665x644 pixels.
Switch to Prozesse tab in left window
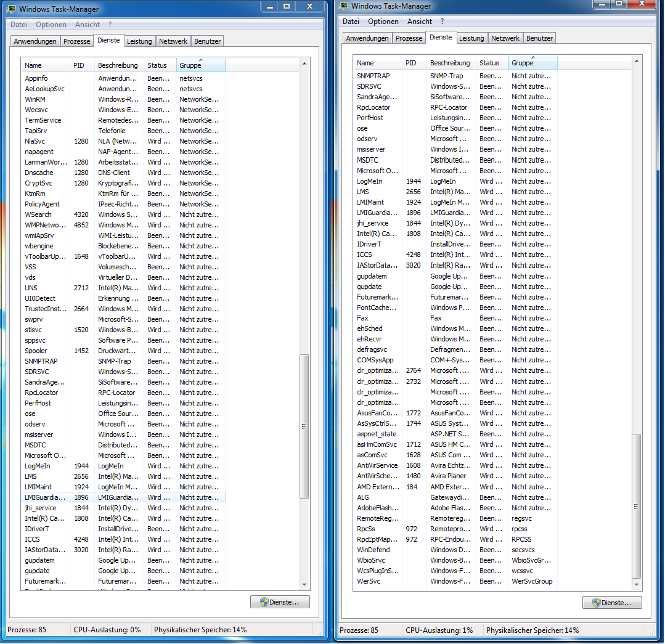pyautogui.click(x=77, y=41)
